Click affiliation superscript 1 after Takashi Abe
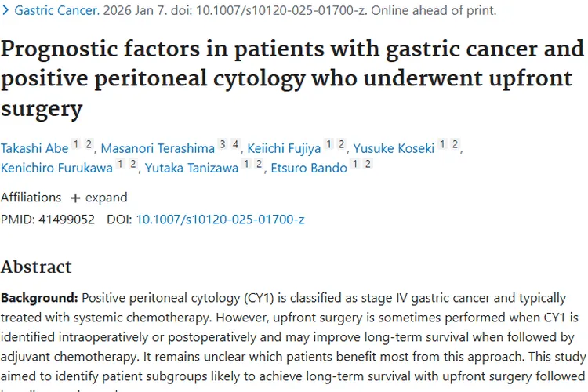588x392 pixels. (75, 144)
